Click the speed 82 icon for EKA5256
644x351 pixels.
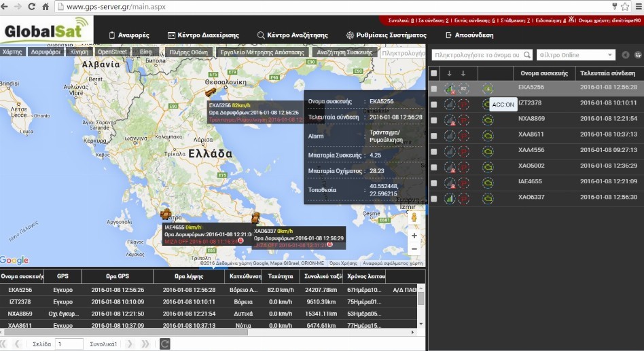coord(464,89)
